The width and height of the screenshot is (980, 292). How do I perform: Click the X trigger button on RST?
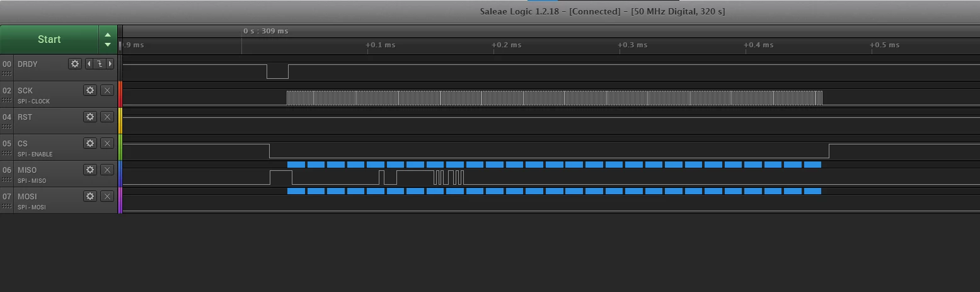[107, 117]
